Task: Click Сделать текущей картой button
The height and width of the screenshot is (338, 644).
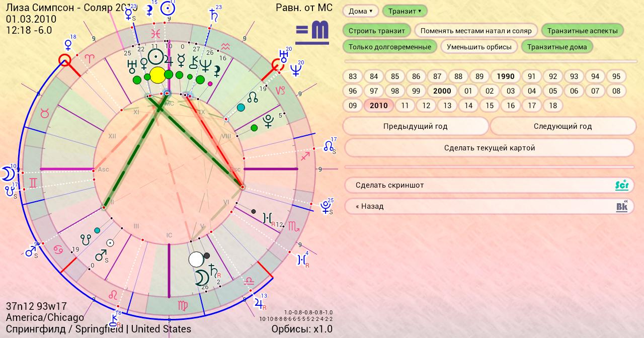Action: (x=489, y=148)
